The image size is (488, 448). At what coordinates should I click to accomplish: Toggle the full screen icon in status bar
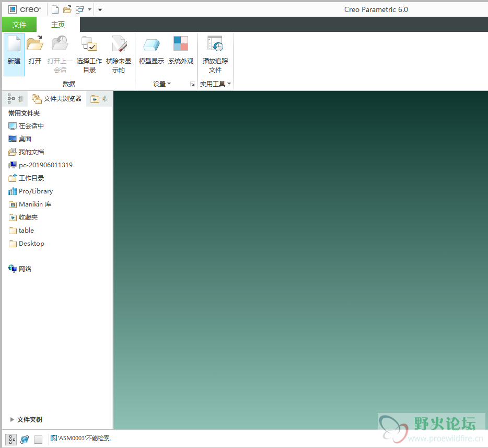(x=38, y=439)
